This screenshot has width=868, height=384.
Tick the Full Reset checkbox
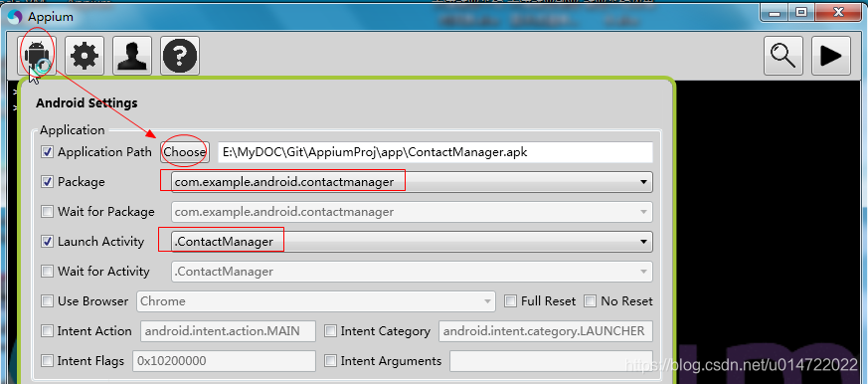tap(511, 301)
